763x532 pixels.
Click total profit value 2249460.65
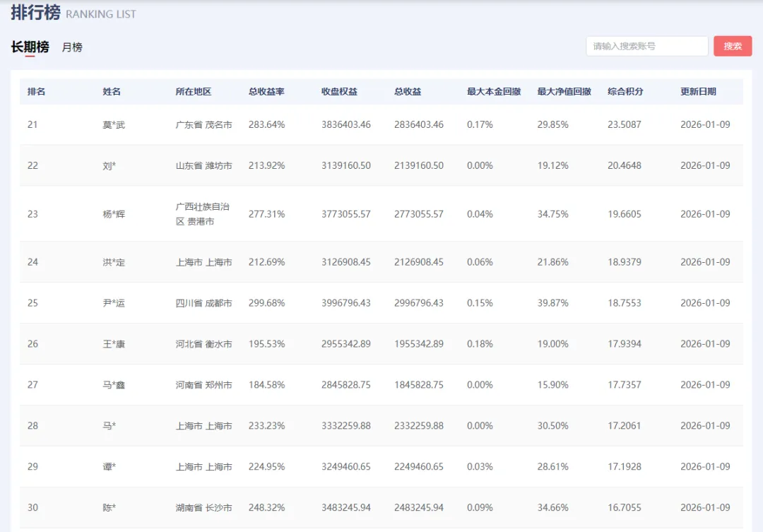pyautogui.click(x=419, y=467)
